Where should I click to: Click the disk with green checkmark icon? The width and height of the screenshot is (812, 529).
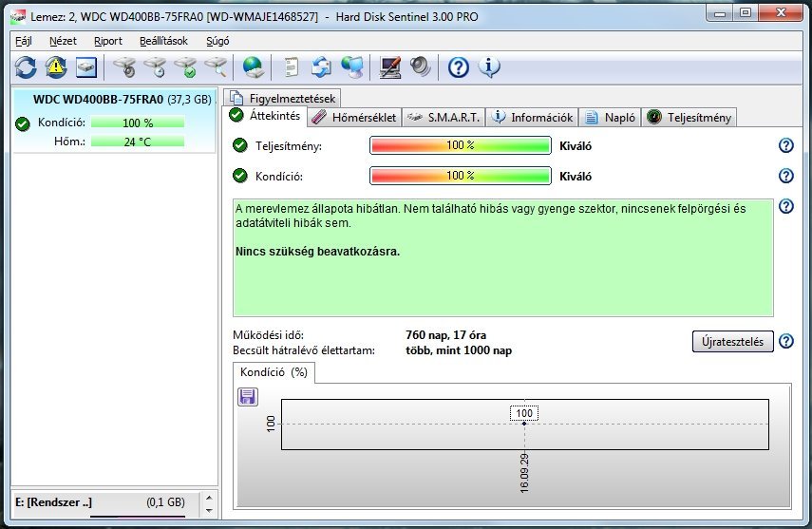click(185, 67)
